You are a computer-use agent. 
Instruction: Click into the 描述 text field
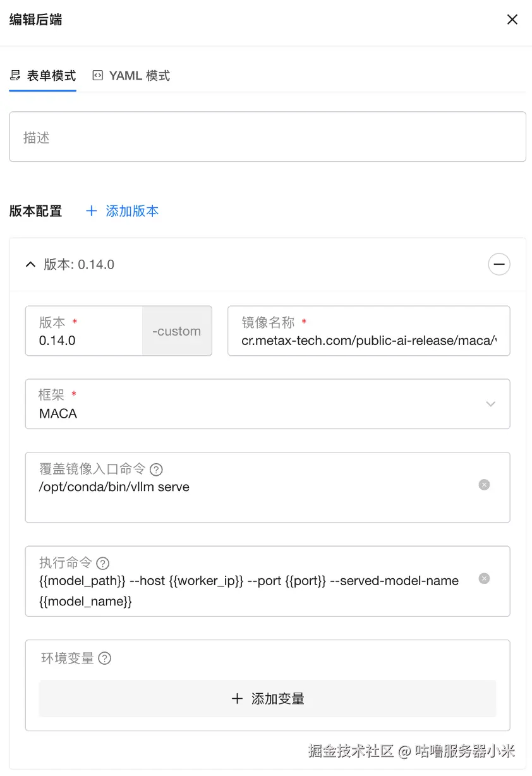click(267, 137)
